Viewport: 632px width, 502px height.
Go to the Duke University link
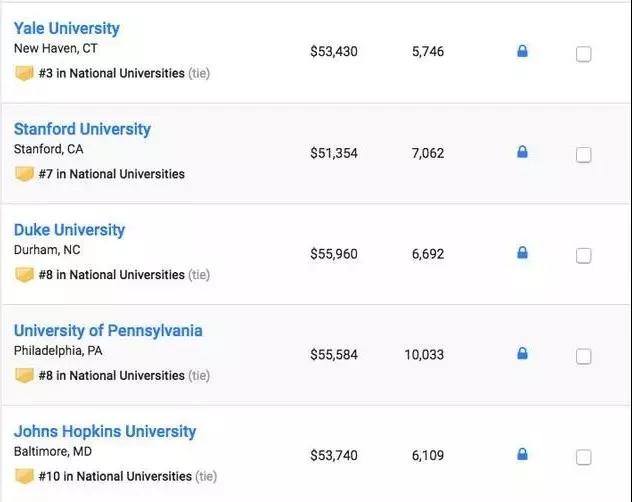69,230
